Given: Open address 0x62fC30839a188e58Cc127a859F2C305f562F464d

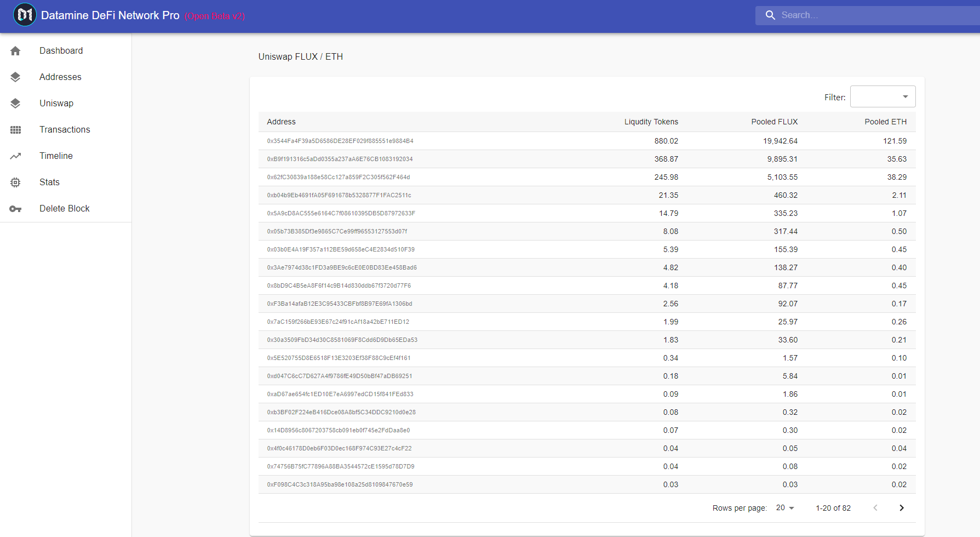Looking at the screenshot, I should (x=339, y=177).
